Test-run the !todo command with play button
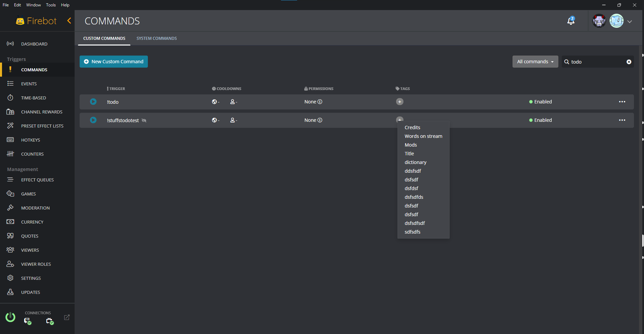 click(x=93, y=101)
